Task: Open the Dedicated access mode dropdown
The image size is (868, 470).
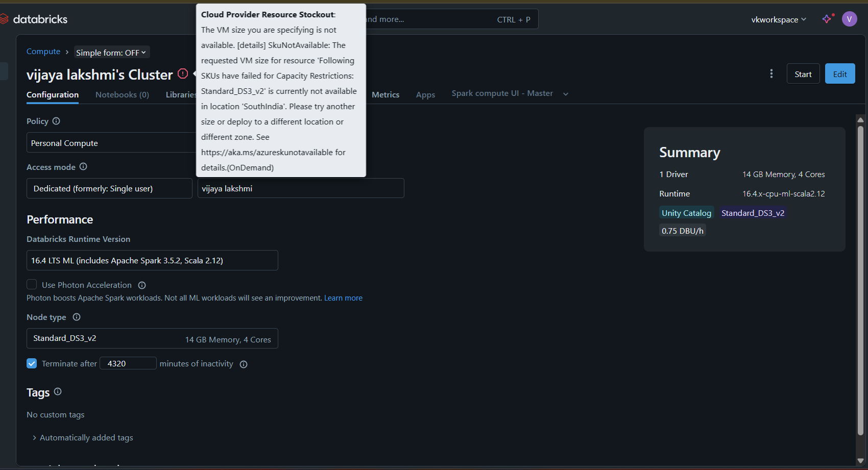Action: [x=109, y=188]
